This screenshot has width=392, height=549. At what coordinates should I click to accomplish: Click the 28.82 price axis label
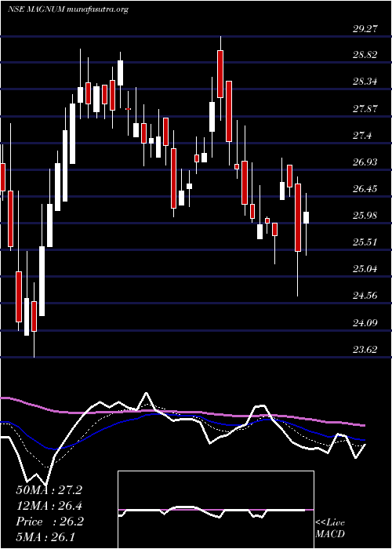365,55
